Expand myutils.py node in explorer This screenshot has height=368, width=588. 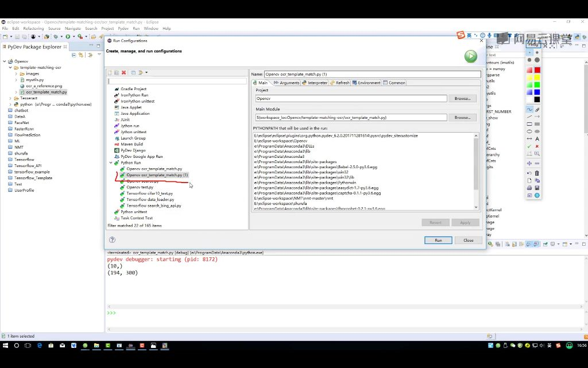16,80
